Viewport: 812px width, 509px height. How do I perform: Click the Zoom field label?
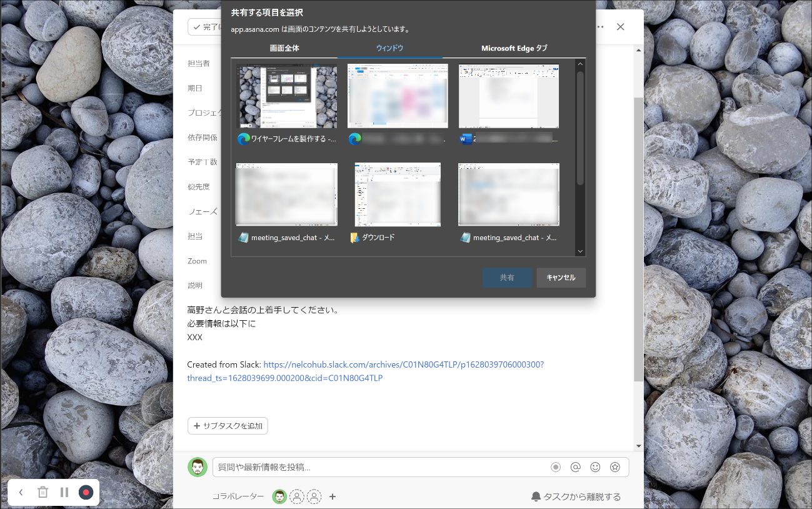197,261
